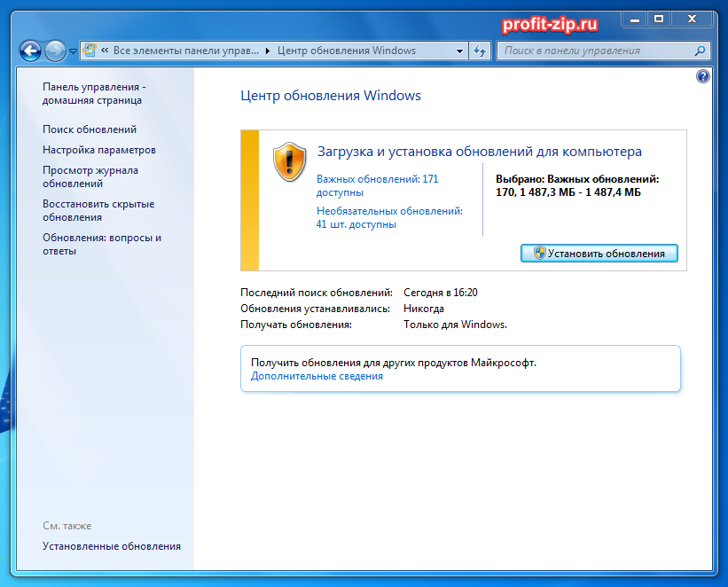This screenshot has width=728, height=587.
Task: Open "Установленные обновления" link
Action: tap(112, 546)
